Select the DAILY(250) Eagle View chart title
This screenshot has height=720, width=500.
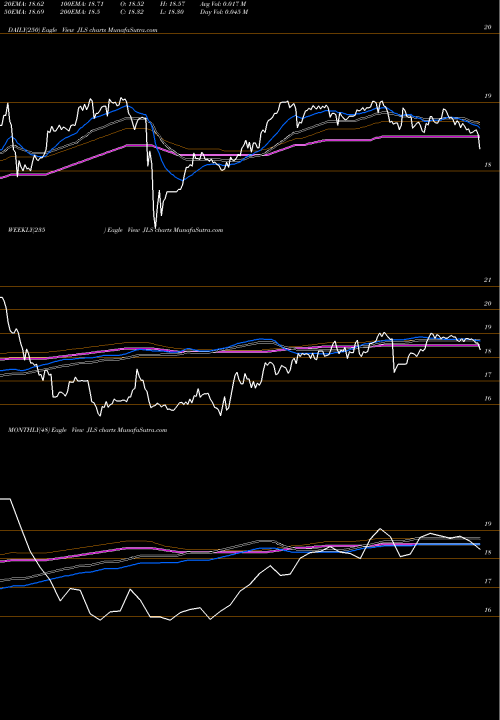(x=83, y=30)
